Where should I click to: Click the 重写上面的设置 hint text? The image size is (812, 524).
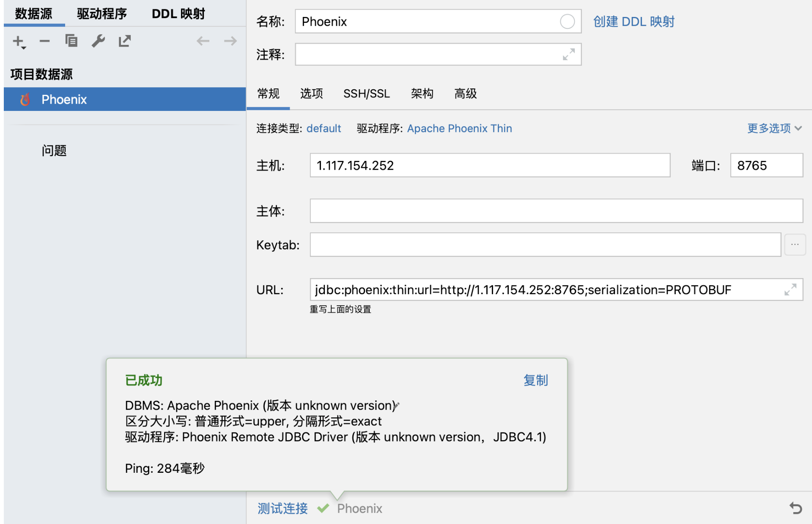click(x=340, y=309)
